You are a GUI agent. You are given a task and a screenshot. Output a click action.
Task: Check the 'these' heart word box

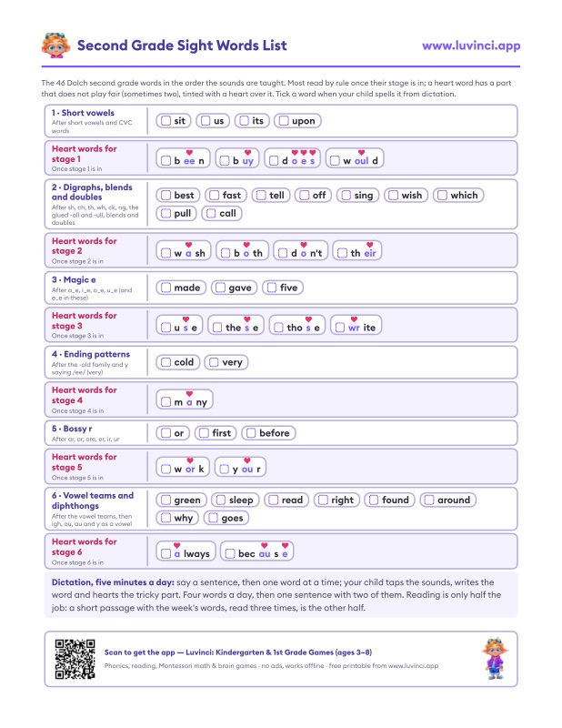pyautogui.click(x=217, y=328)
